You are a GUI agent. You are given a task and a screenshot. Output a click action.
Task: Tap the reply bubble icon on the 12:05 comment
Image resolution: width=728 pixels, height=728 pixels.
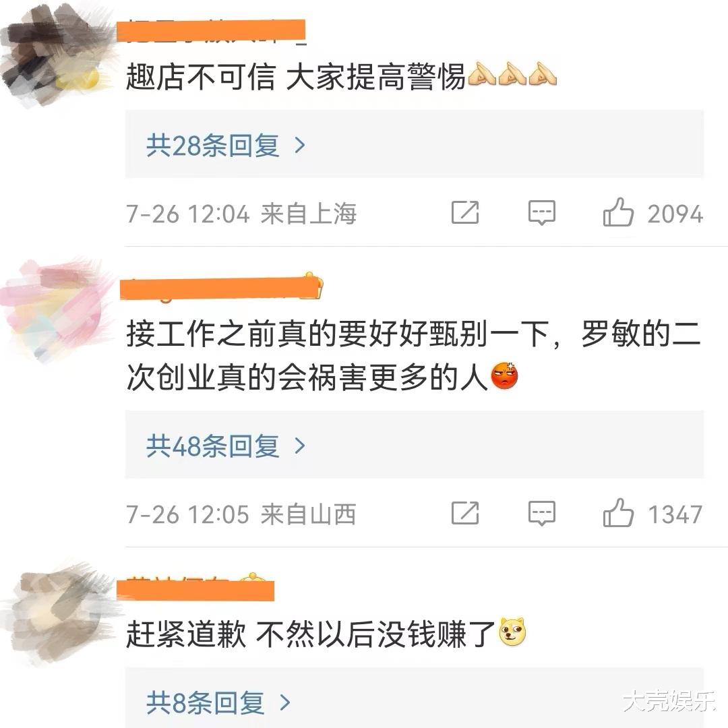click(x=542, y=514)
